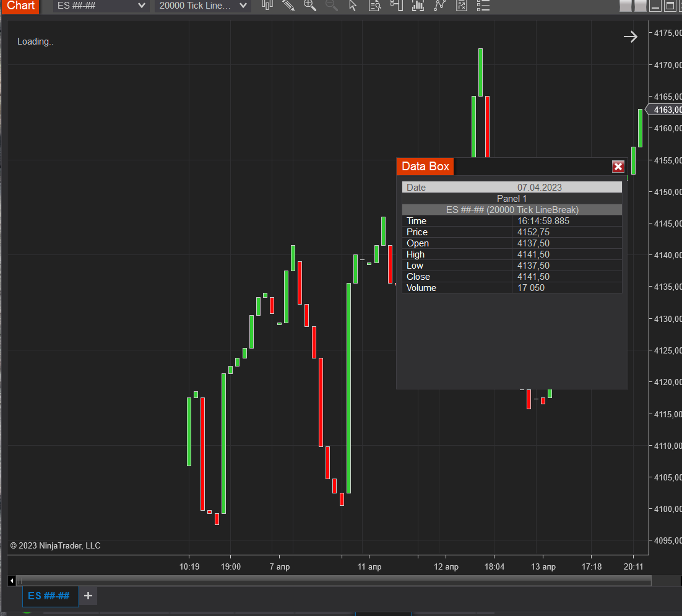Close the Data Box panel

pos(618,167)
